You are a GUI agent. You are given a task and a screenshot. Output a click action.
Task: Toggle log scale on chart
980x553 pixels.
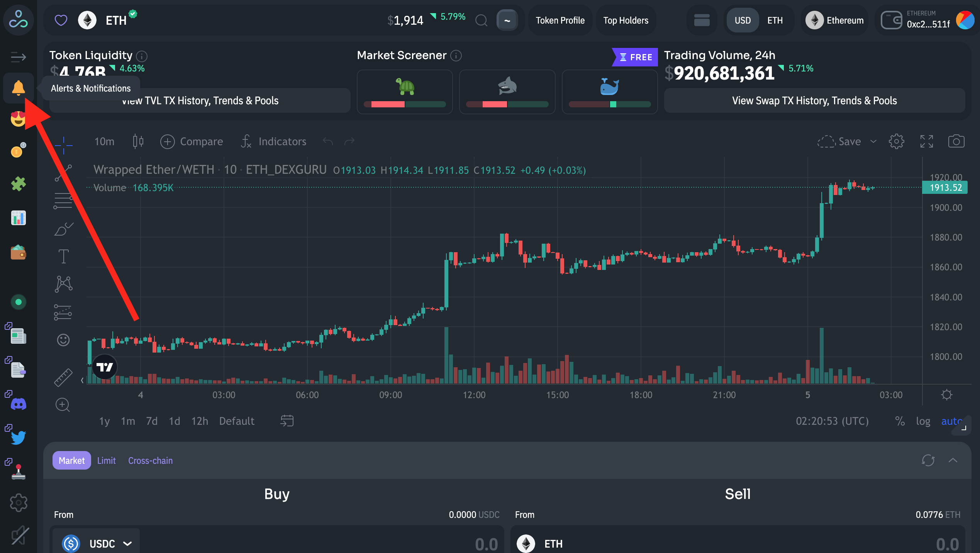coord(923,421)
